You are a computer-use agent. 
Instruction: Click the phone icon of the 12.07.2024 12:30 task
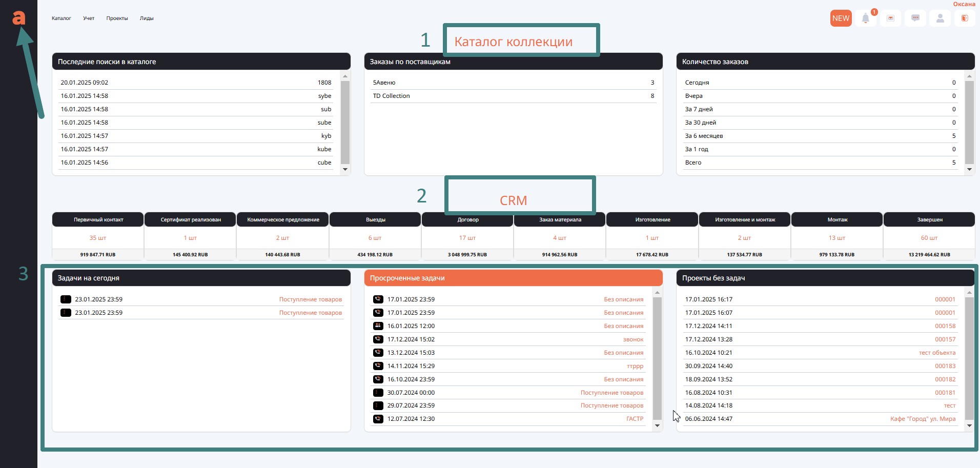(378, 419)
